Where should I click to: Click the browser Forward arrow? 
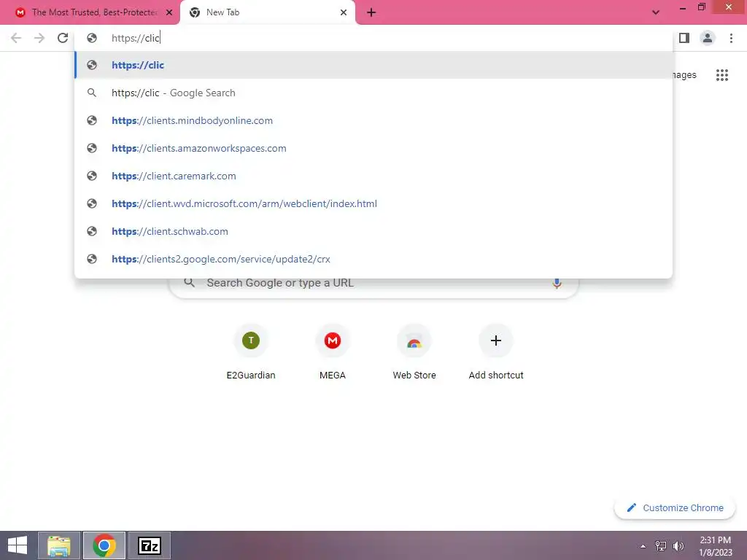[x=39, y=38]
